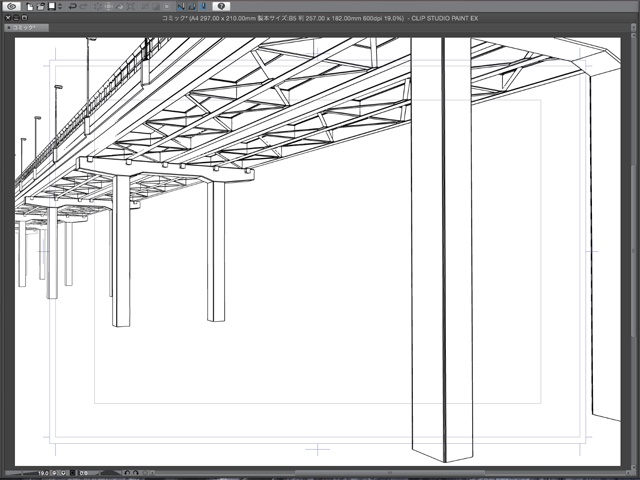
Task: Save the document with the Save icon
Action: coord(52,6)
